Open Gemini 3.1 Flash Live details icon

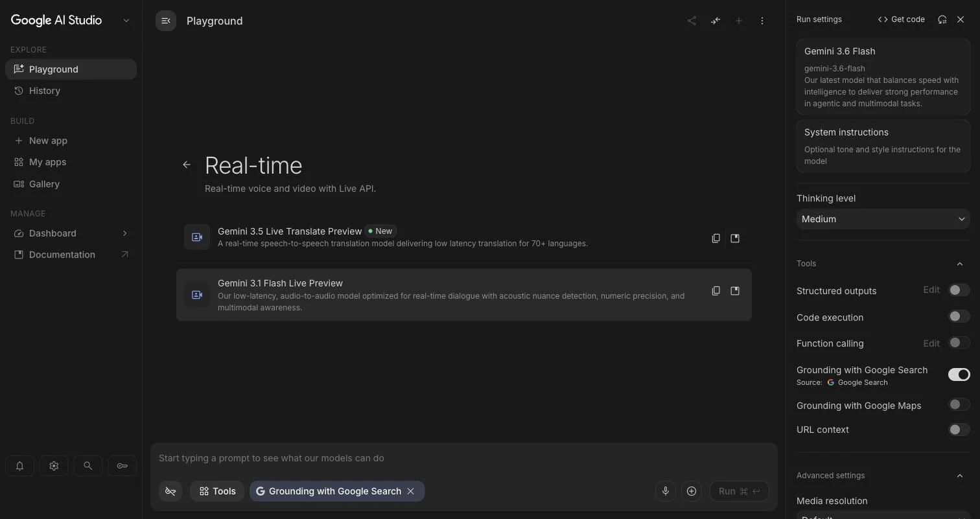point(735,291)
